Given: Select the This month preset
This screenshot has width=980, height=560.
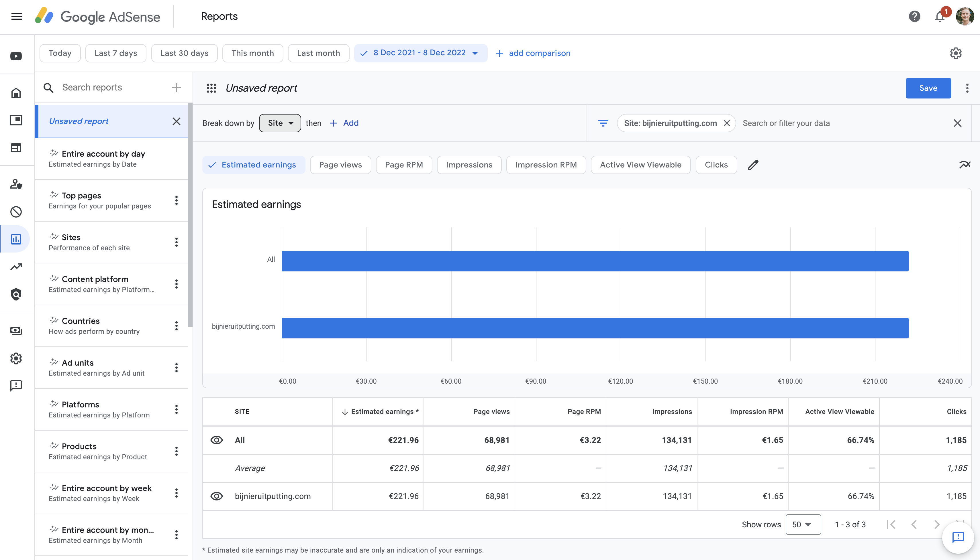Looking at the screenshot, I should [253, 53].
